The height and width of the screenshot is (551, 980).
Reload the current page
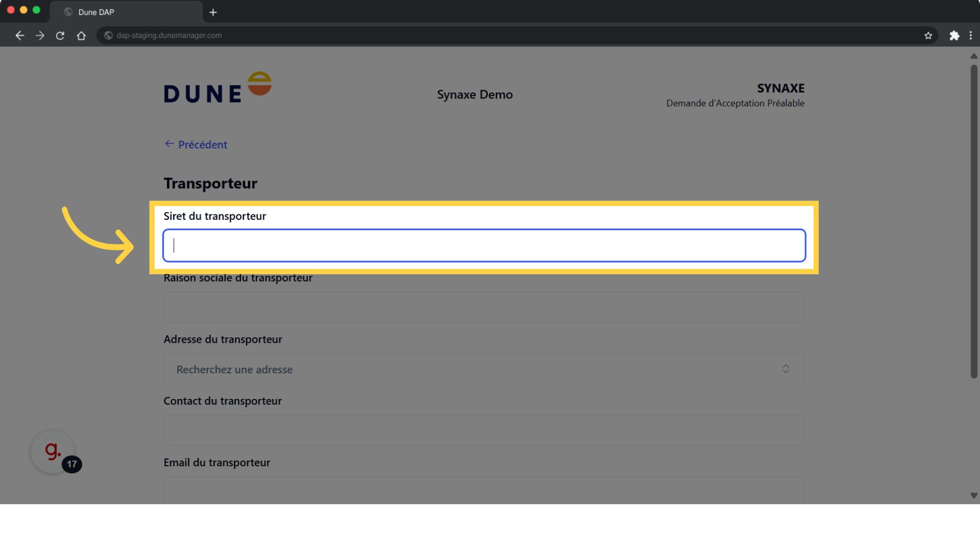point(60,35)
